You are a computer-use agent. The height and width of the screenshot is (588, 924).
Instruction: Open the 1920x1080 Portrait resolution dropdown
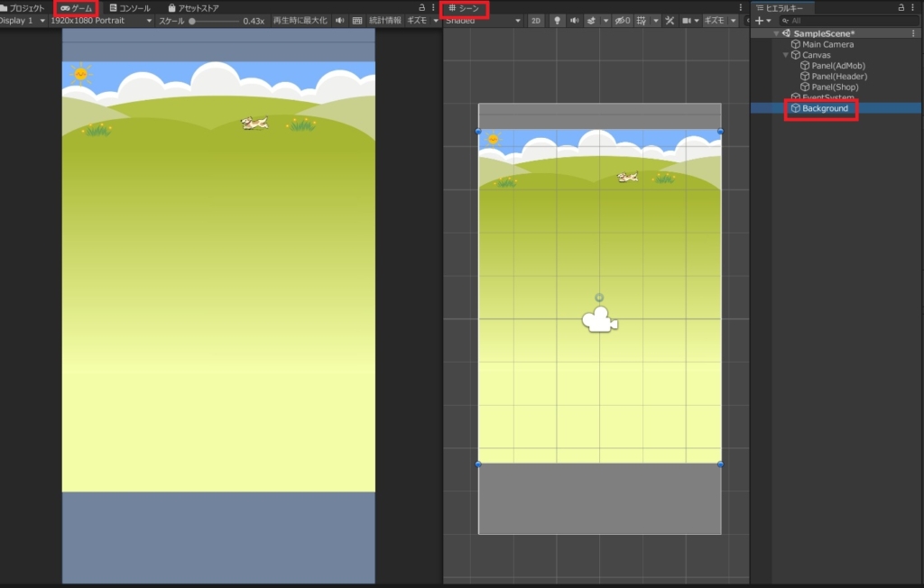(x=101, y=20)
